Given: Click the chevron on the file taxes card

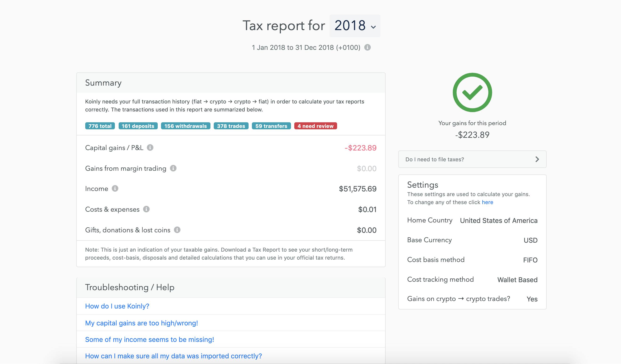Looking at the screenshot, I should tap(537, 159).
